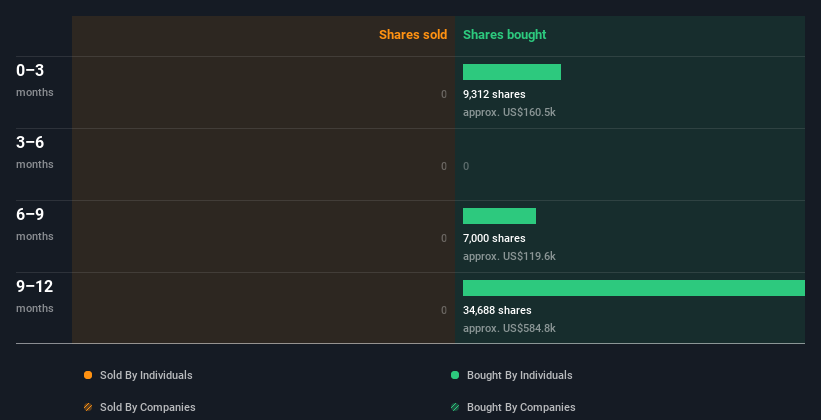Click the 9–12 months row label
Viewport: 821px width, 420px height.
[x=35, y=296]
